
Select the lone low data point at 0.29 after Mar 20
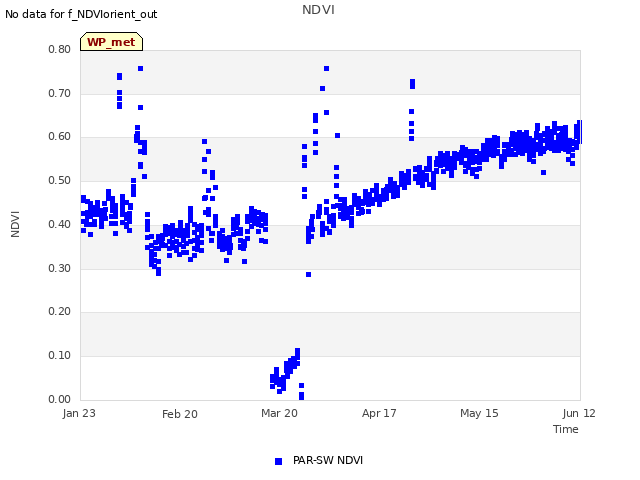click(309, 275)
